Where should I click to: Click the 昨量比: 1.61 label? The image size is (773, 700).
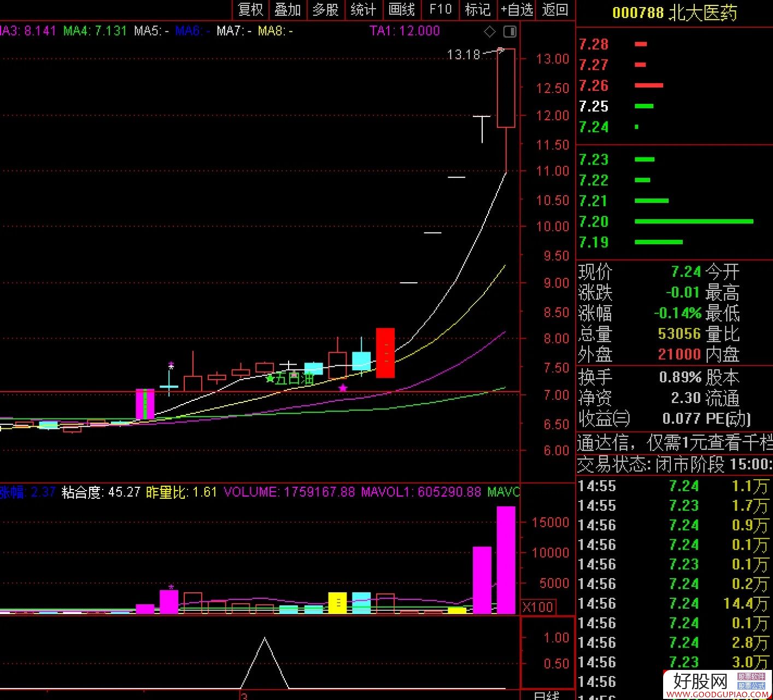tap(181, 492)
